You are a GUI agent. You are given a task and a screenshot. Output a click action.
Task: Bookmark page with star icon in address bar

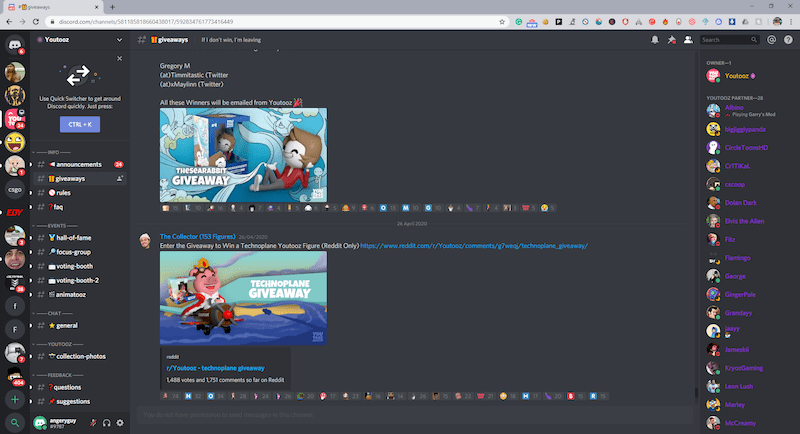pyautogui.click(x=502, y=22)
